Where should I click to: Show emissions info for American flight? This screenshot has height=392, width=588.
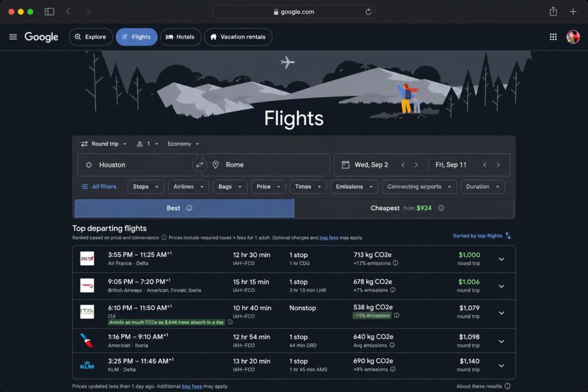tap(392, 345)
